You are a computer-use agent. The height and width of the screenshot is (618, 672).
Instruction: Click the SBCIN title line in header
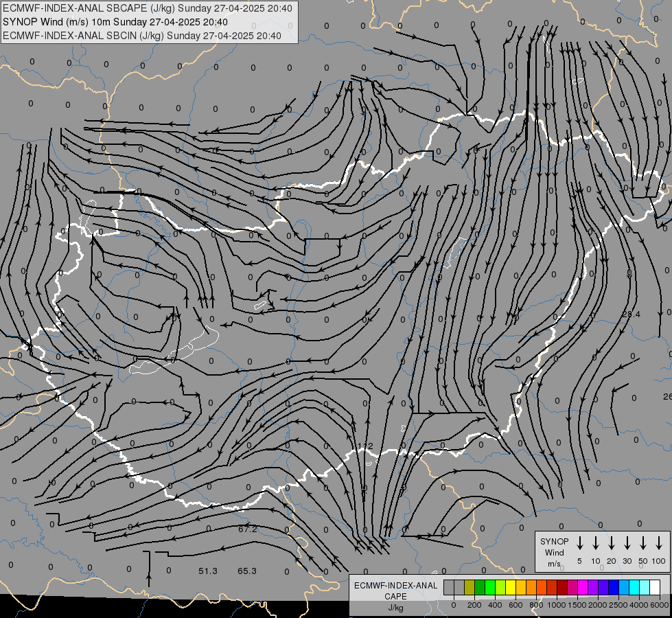(x=142, y=36)
